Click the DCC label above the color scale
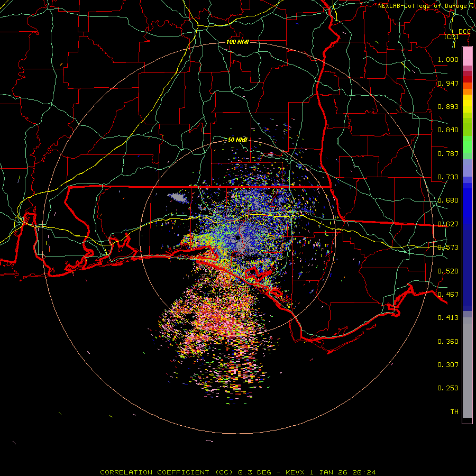This screenshot has height=476, width=476. click(464, 32)
